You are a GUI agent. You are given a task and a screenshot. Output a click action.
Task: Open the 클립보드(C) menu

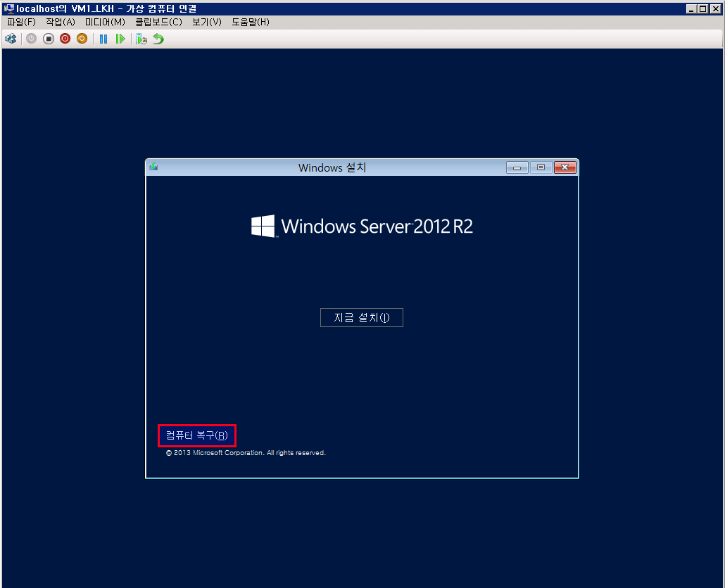[x=158, y=23]
